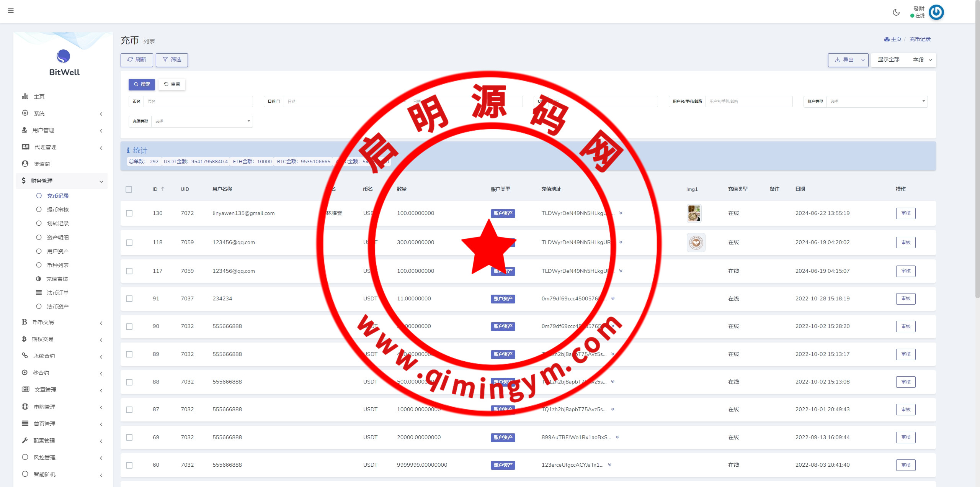980x487 pixels.
Task: Click the hamburger menu icon
Action: pyautogui.click(x=11, y=11)
